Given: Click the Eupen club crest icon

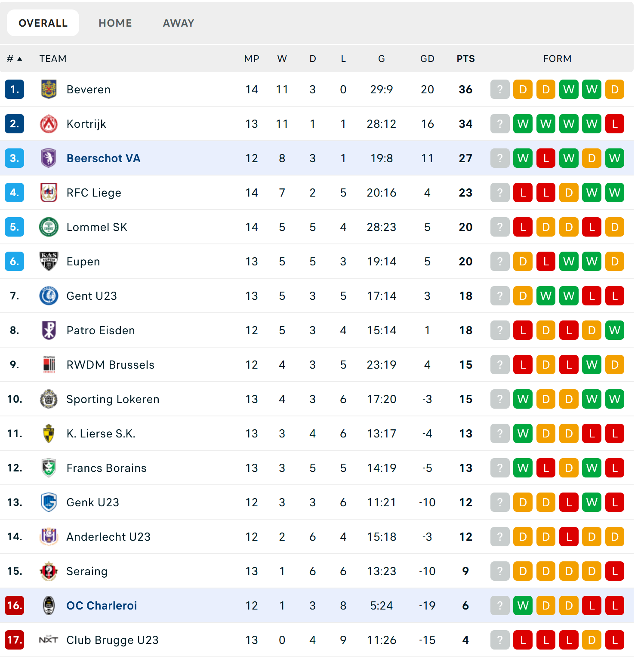Looking at the screenshot, I should [x=49, y=262].
